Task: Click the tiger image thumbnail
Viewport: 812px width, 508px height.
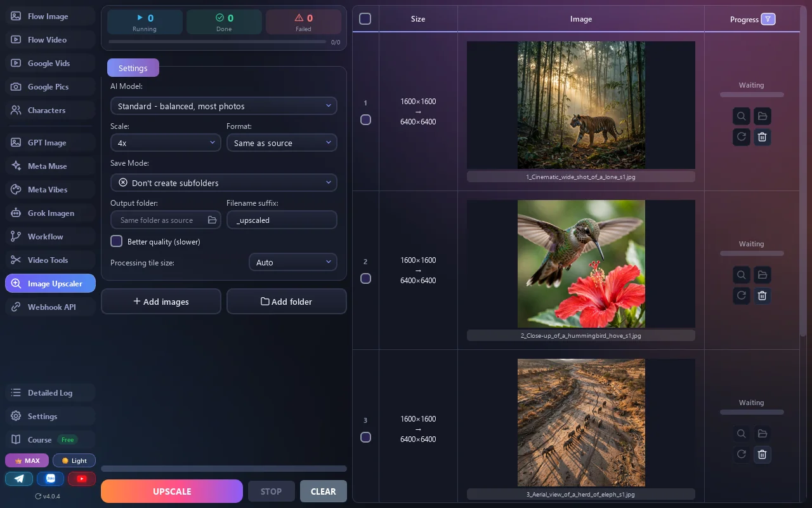Action: pyautogui.click(x=581, y=105)
